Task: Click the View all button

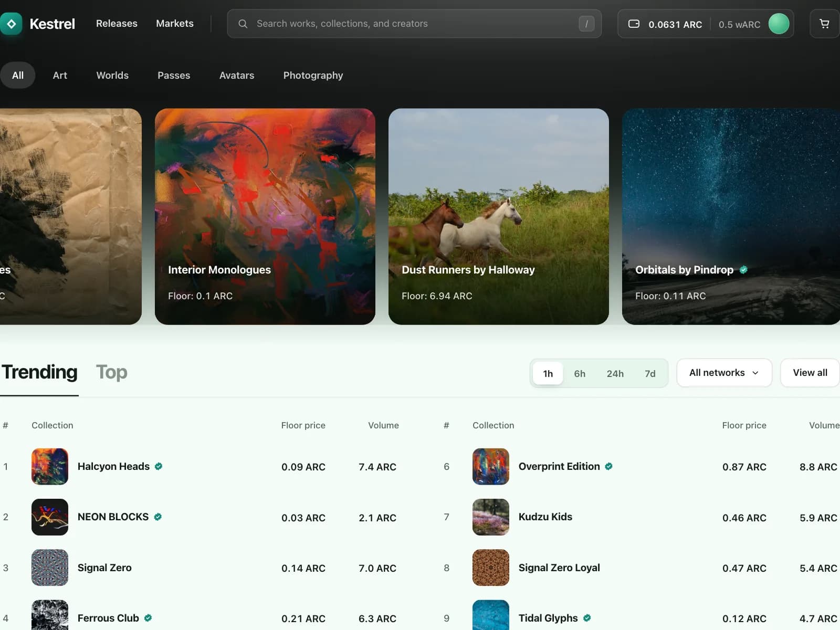Action: (810, 373)
